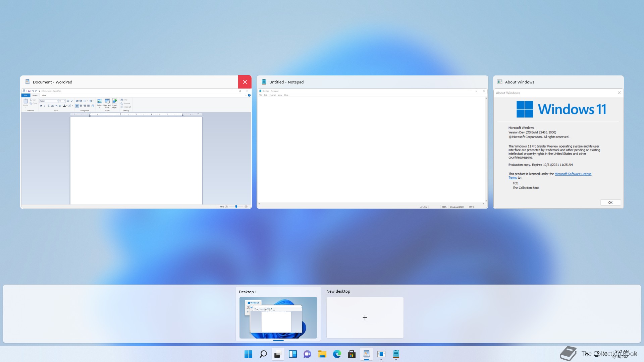Image resolution: width=644 pixels, height=362 pixels.
Task: Close WordPad with the red X button
Action: tap(245, 82)
